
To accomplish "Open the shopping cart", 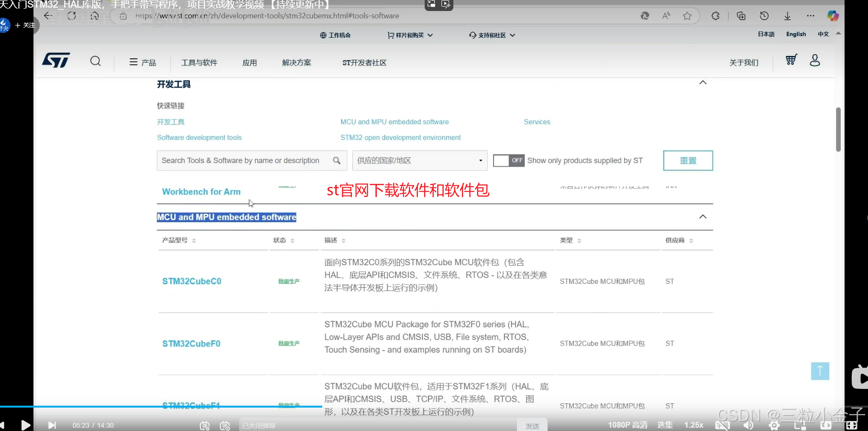I will 791,60.
